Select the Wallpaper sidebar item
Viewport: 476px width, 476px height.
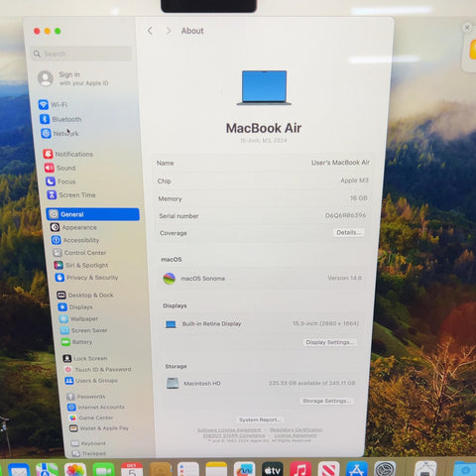click(x=78, y=318)
